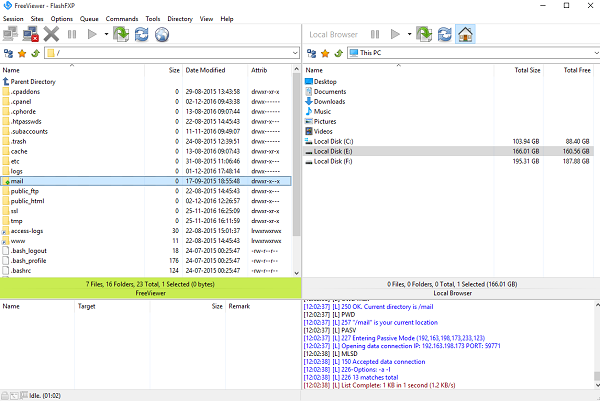Click the local Up directory green arrow
The height and width of the screenshot is (401, 600).
point(339,53)
